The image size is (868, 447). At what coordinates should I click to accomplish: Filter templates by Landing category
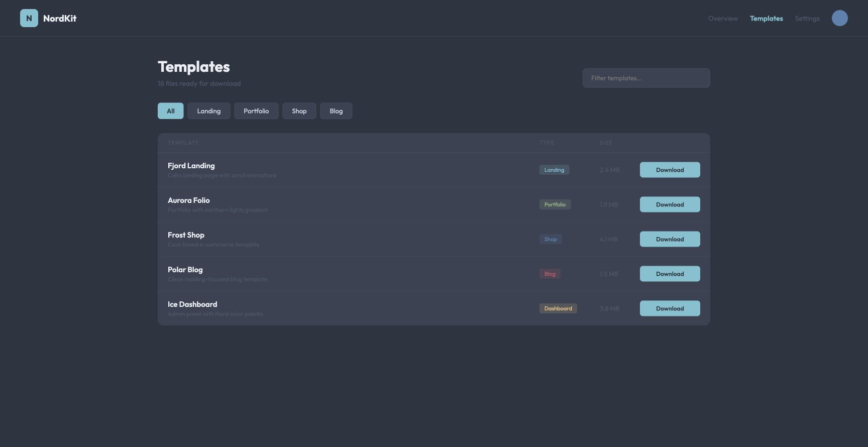click(208, 111)
